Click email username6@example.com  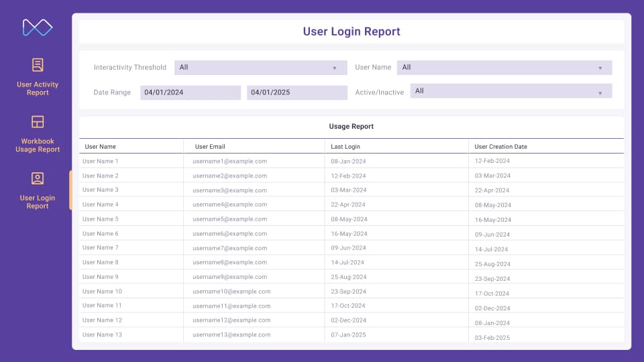click(x=229, y=233)
